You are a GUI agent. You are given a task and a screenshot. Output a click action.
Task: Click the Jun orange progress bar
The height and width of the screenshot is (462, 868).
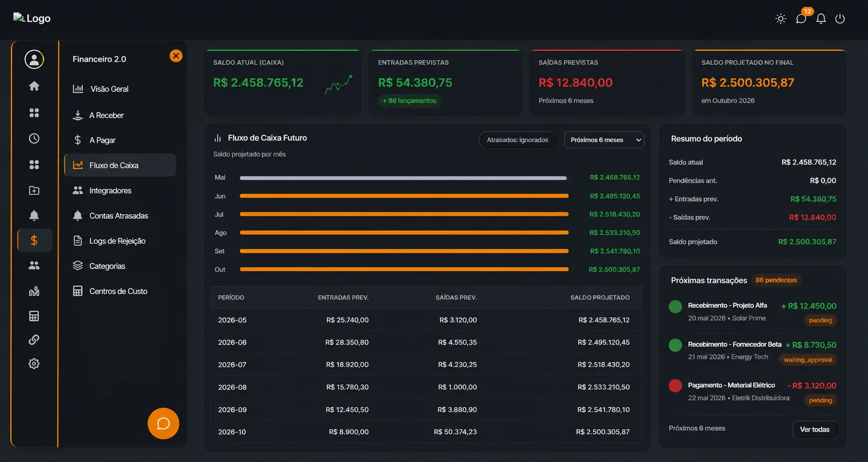click(404, 196)
